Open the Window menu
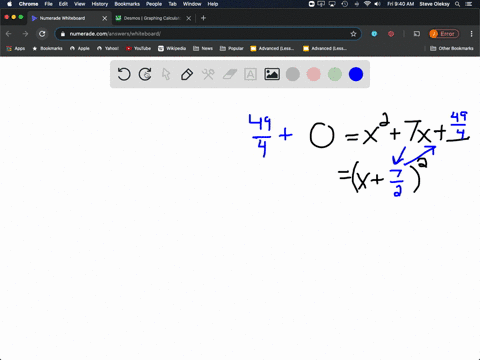480x360 pixels. tap(192, 4)
